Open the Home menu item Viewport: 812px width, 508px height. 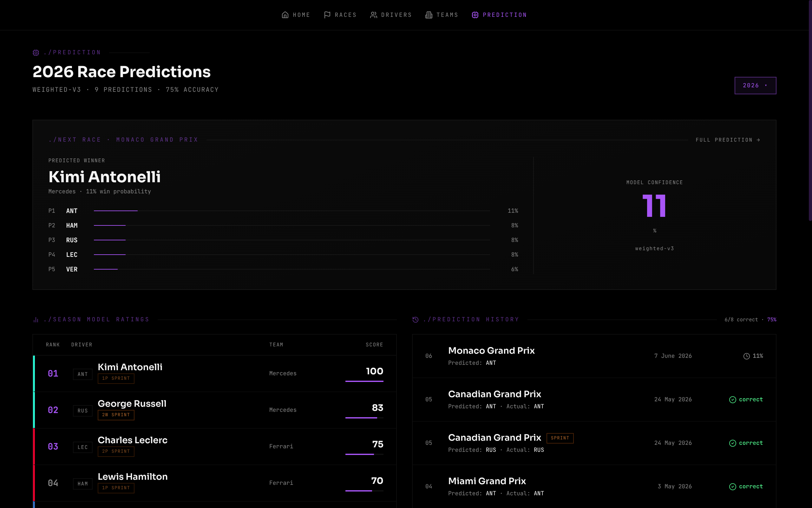click(296, 15)
